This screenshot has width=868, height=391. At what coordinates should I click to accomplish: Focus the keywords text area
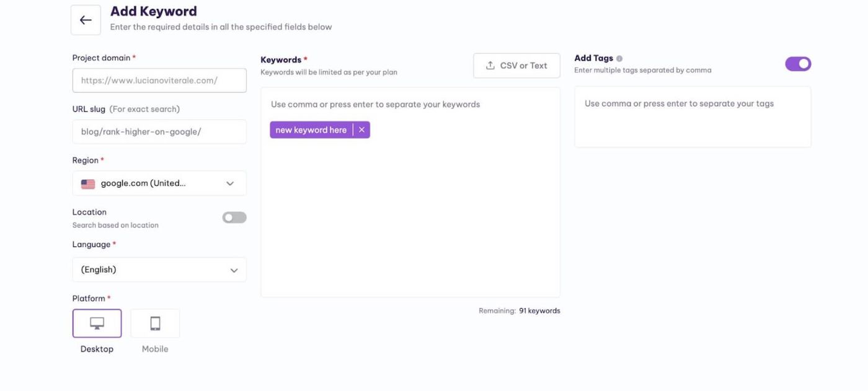[x=410, y=192]
